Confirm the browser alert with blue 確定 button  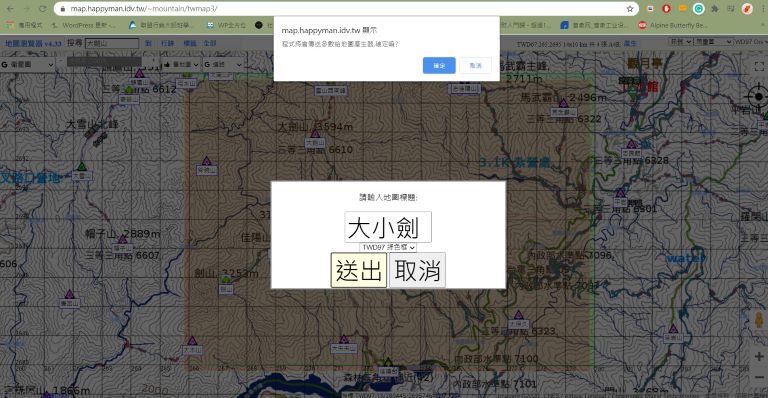coord(439,66)
